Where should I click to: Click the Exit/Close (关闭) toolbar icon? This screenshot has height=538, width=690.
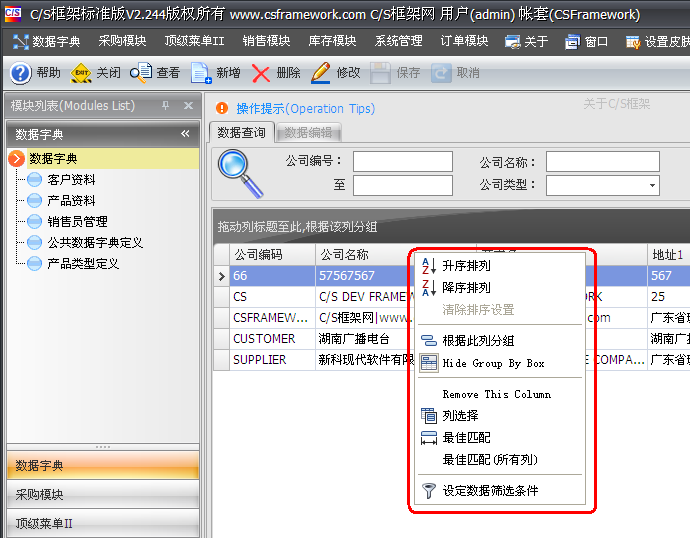click(82, 73)
